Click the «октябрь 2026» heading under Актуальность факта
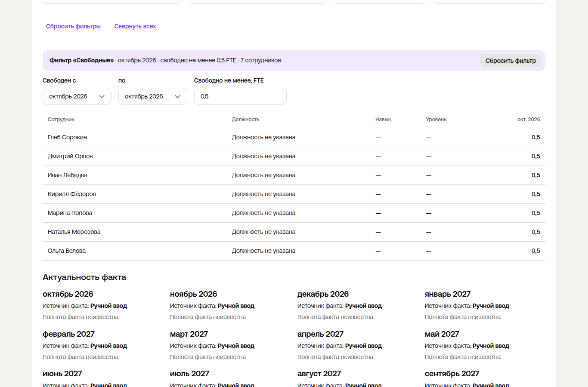 (x=68, y=294)
